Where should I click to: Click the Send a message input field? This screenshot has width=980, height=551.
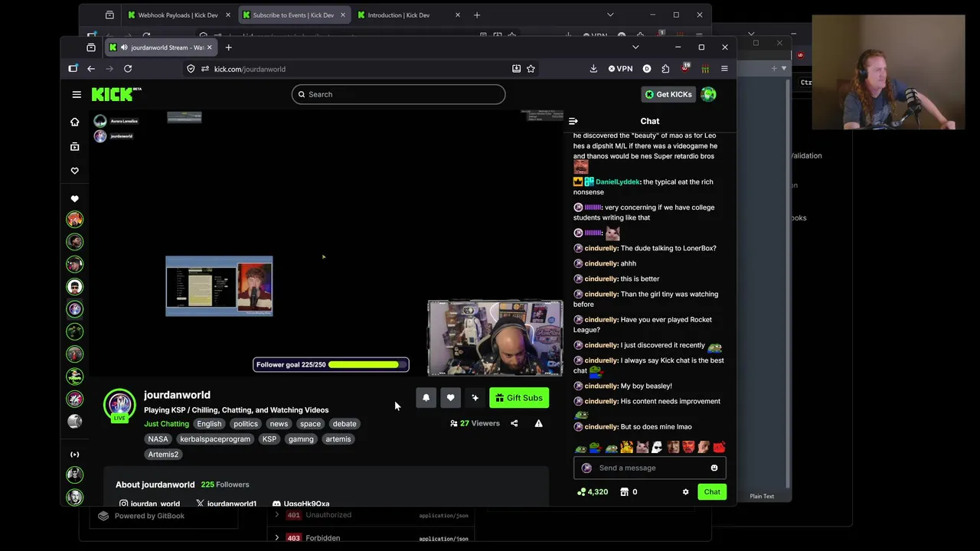pyautogui.click(x=649, y=468)
